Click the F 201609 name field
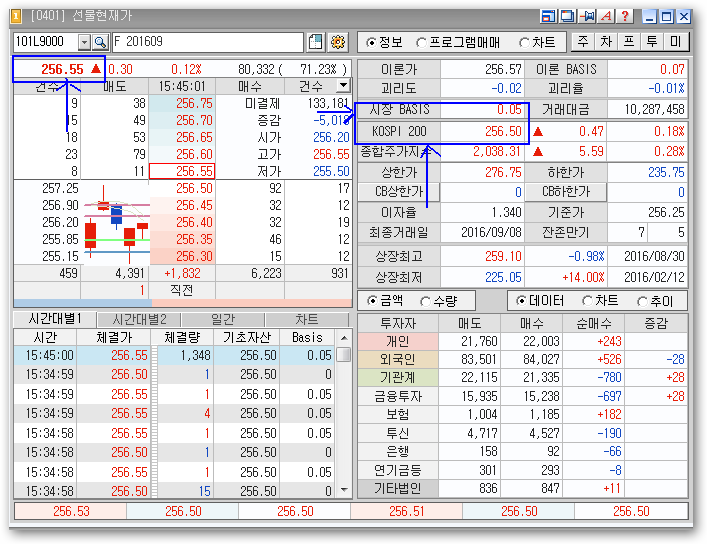Image resolution: width=707 pixels, height=544 pixels. (208, 42)
